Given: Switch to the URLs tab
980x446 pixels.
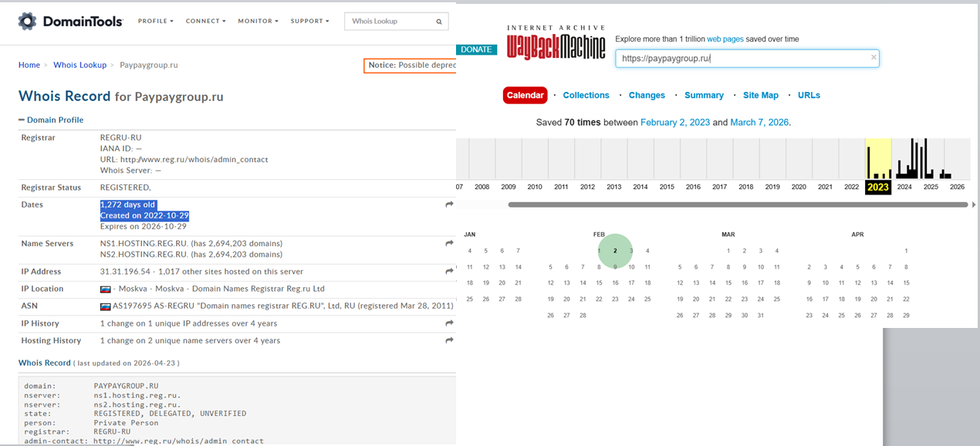Looking at the screenshot, I should (809, 95).
